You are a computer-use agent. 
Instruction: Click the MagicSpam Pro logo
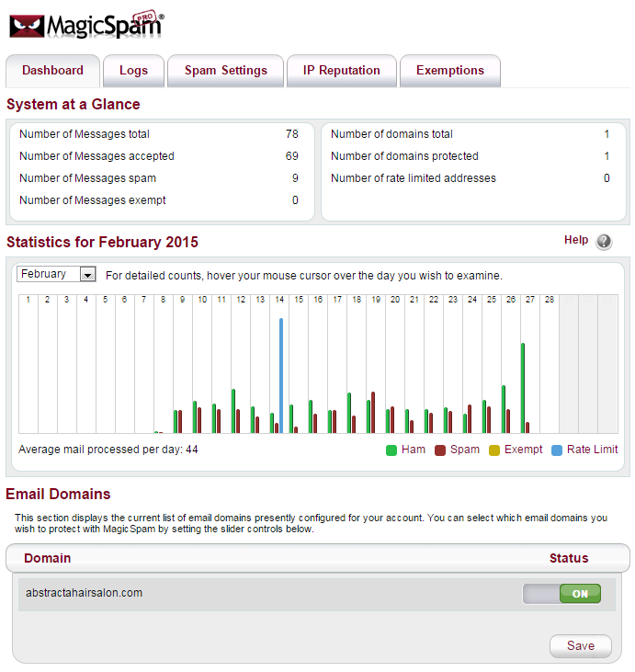pos(86,25)
